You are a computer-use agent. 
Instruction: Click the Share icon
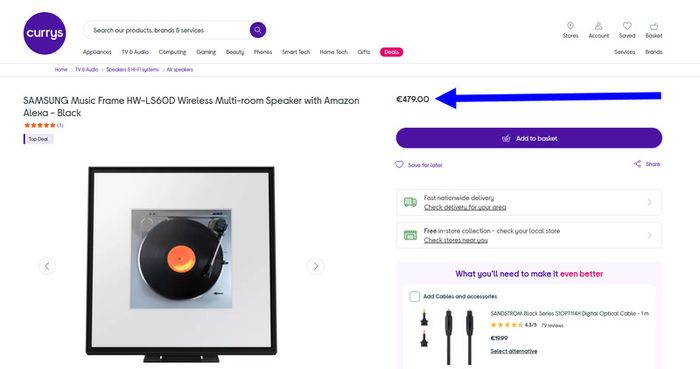click(638, 164)
